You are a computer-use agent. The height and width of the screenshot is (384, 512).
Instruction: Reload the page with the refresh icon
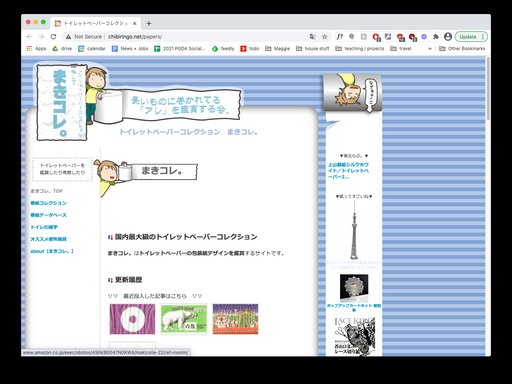(53, 37)
